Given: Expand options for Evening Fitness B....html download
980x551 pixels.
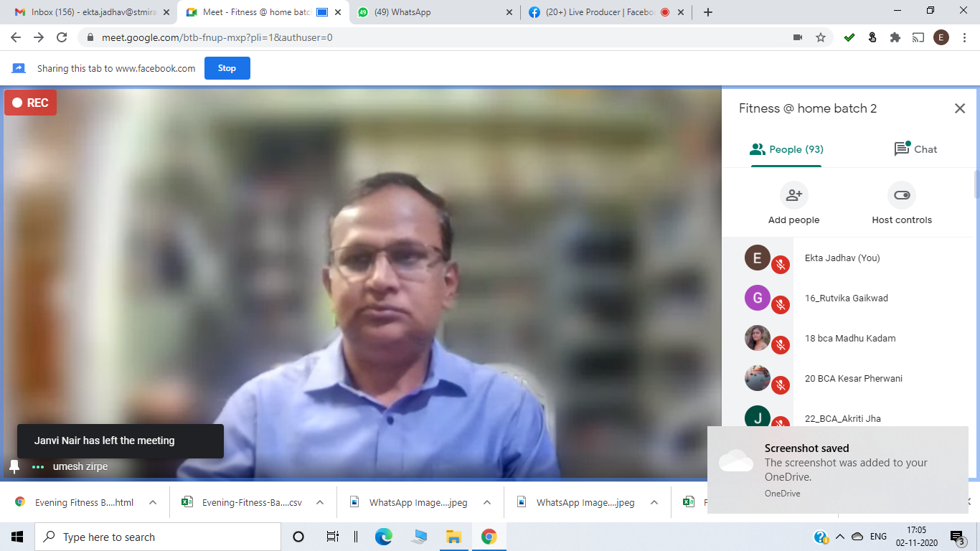Looking at the screenshot, I should (153, 502).
